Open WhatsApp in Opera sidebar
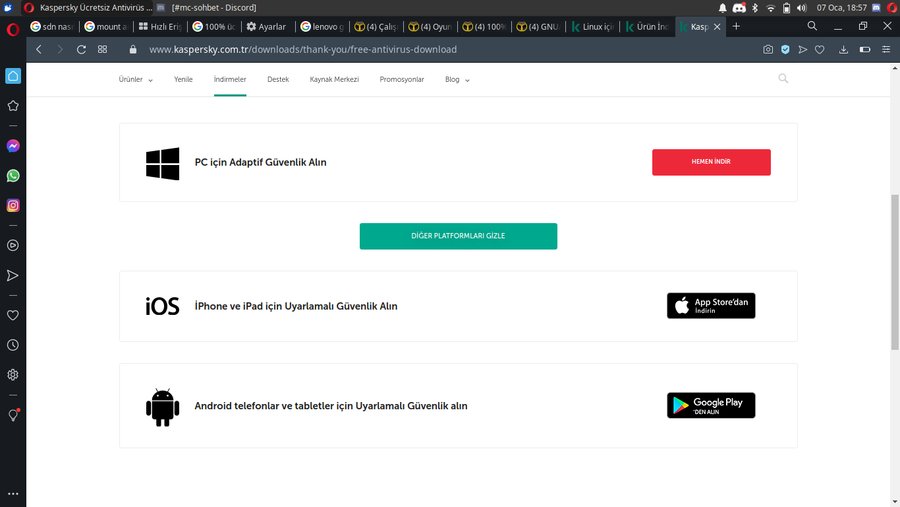The image size is (900, 507). tap(13, 176)
